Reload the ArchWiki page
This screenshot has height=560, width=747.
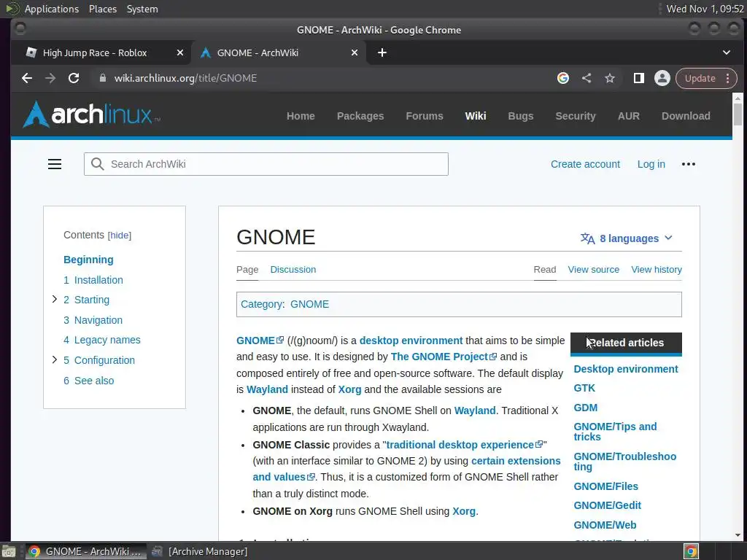[x=74, y=78]
